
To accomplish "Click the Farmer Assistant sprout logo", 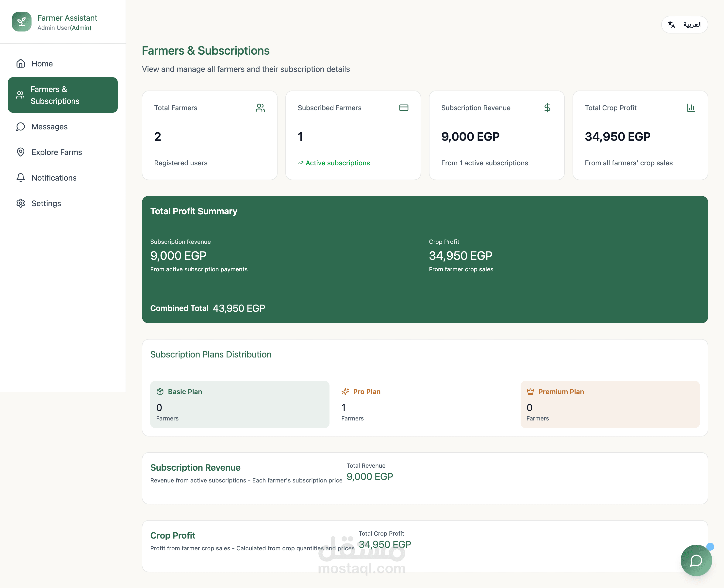I will pyautogui.click(x=21, y=22).
